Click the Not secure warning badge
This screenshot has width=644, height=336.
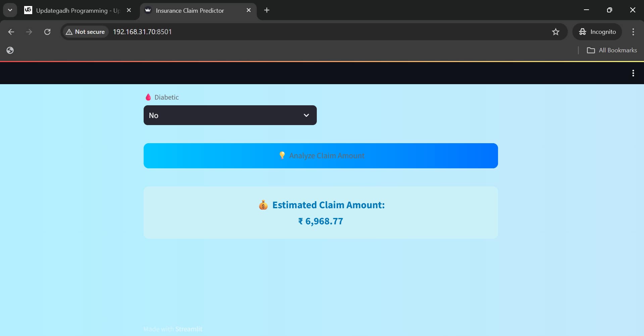[x=85, y=32]
